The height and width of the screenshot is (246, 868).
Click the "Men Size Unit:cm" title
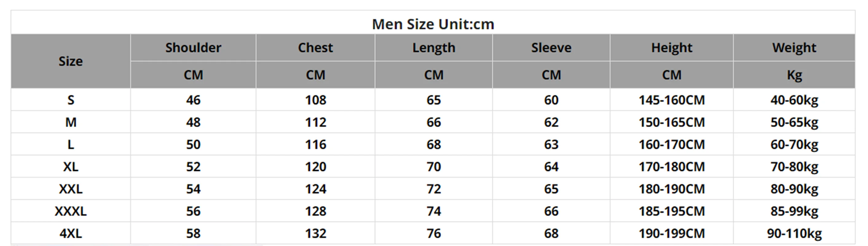(433, 24)
